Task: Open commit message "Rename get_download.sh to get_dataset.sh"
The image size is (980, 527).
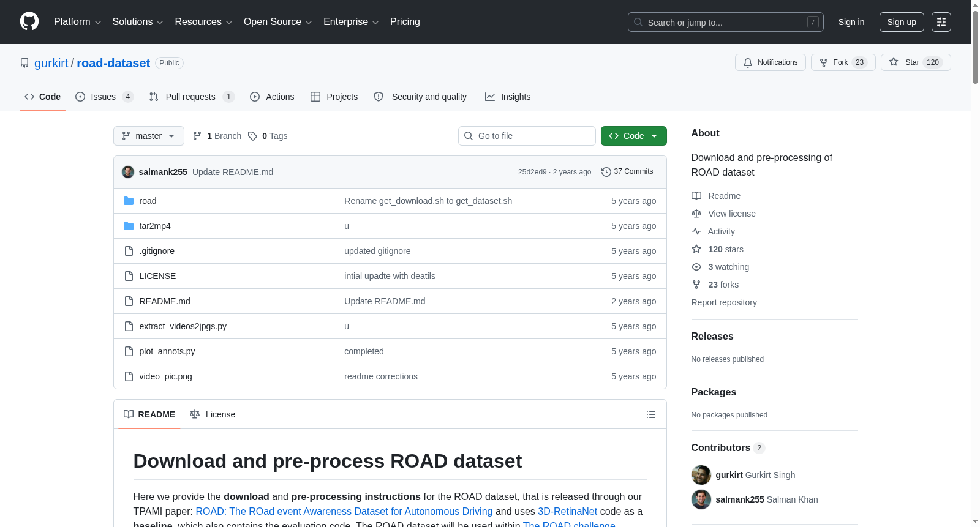Action: point(428,201)
